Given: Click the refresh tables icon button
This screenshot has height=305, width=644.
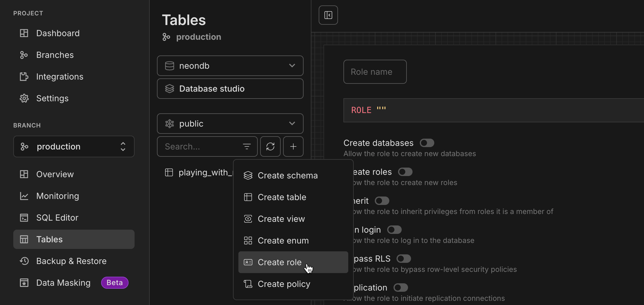Looking at the screenshot, I should 270,146.
